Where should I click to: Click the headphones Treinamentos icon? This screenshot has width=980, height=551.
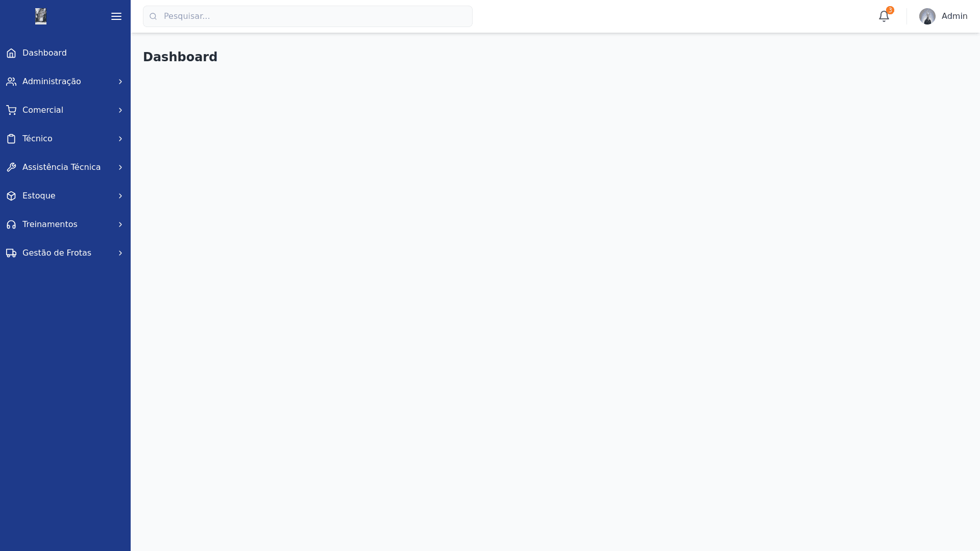(11, 224)
